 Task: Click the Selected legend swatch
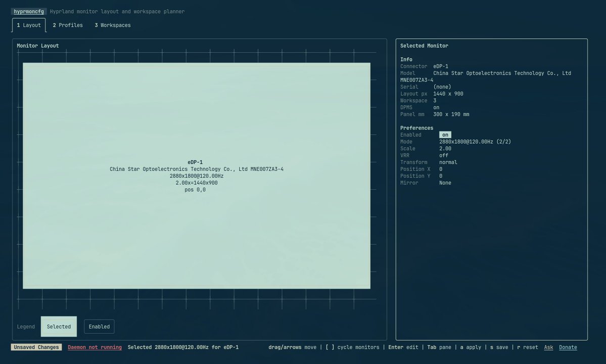pyautogui.click(x=59, y=327)
